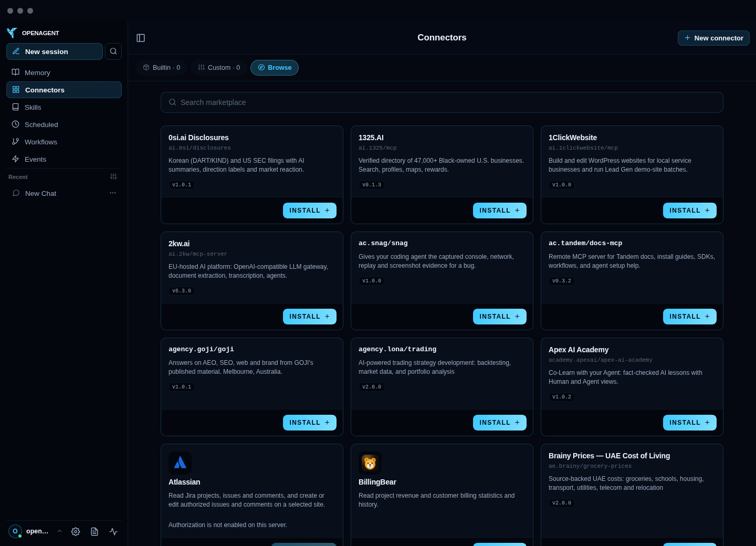Open the document logs icon

[94, 532]
